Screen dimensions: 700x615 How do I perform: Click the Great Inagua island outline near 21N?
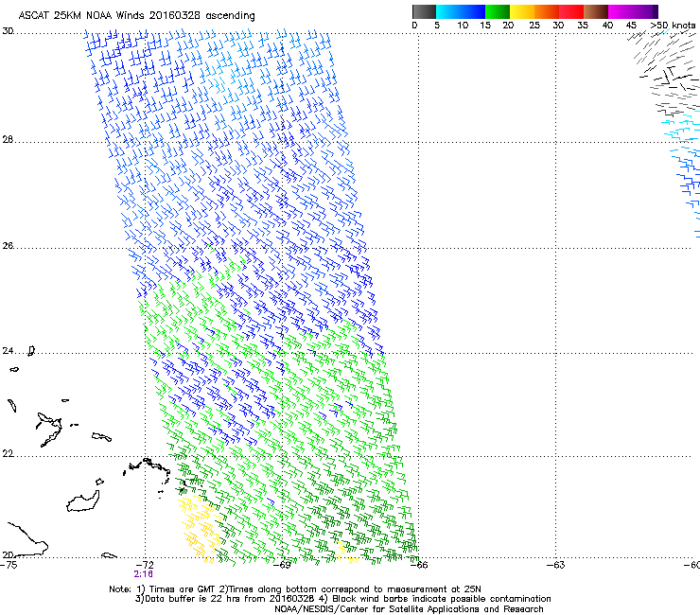[83, 501]
